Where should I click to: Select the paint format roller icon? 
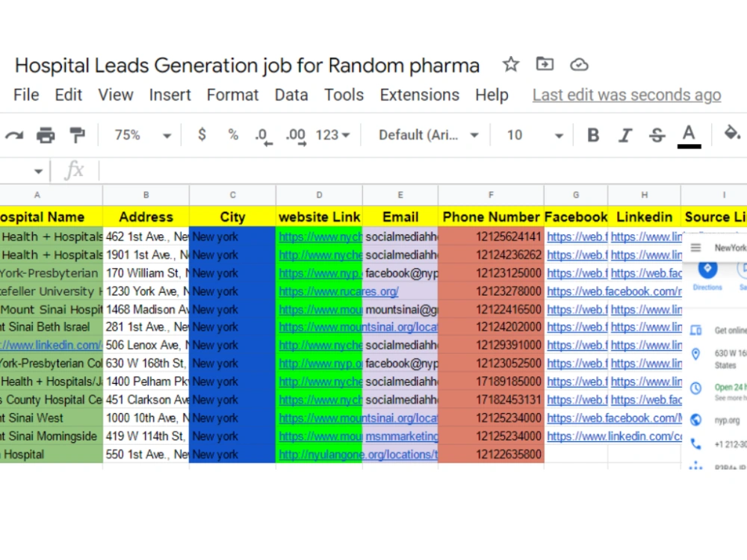[77, 135]
